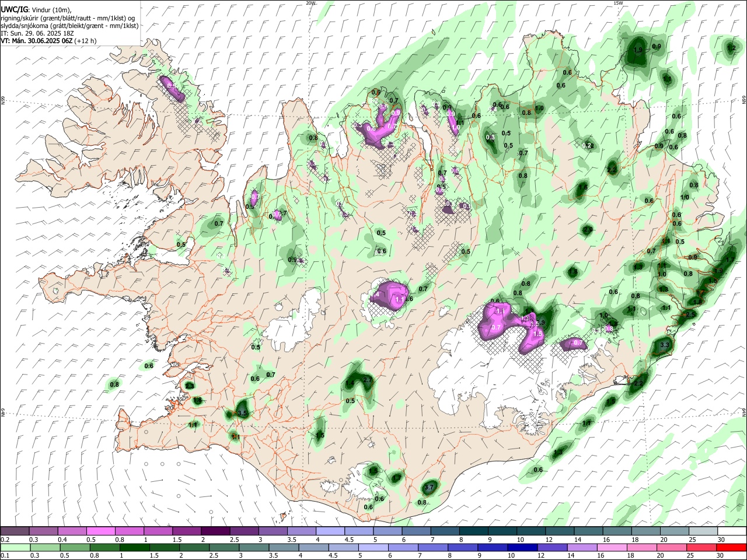Select the light pink 16 swatch in the lower legend row
Screen dimensions: 747x560
[612, 547]
